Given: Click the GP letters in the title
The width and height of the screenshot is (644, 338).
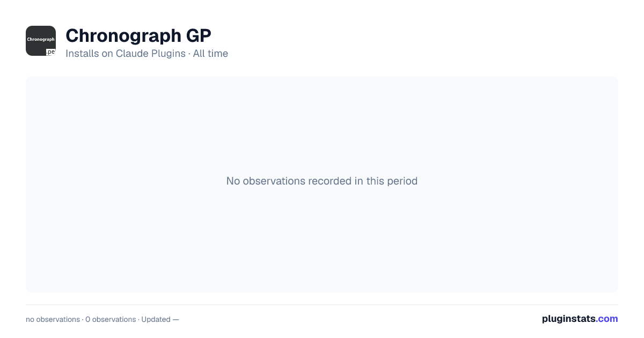Looking at the screenshot, I should click(x=199, y=35).
